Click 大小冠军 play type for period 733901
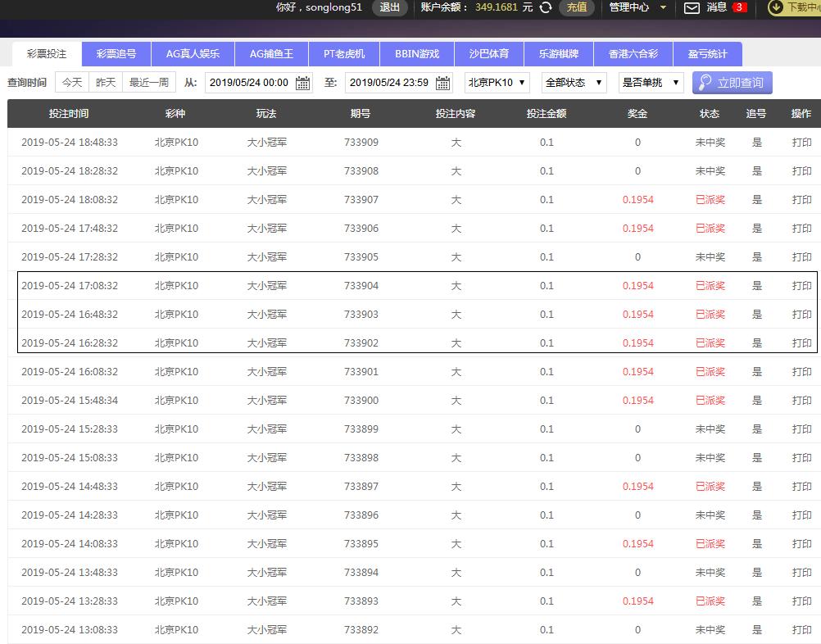821x644 pixels. point(267,372)
